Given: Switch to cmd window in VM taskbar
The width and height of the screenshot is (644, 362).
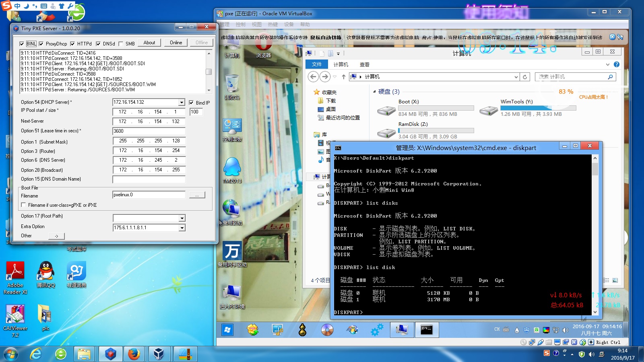Looking at the screenshot, I should [x=427, y=330].
